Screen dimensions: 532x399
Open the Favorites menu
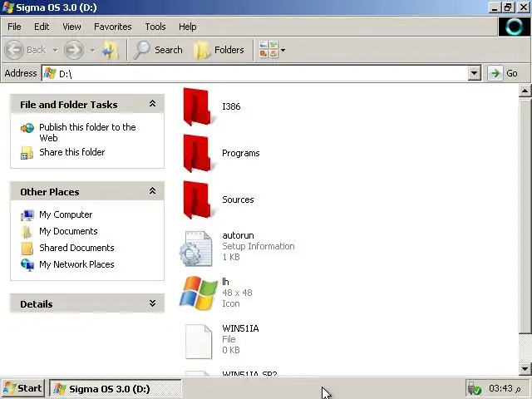(x=113, y=27)
